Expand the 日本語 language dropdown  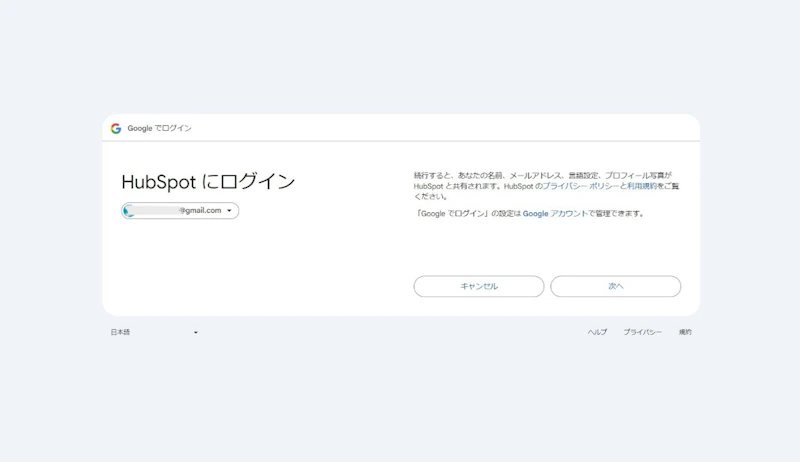[x=154, y=332]
